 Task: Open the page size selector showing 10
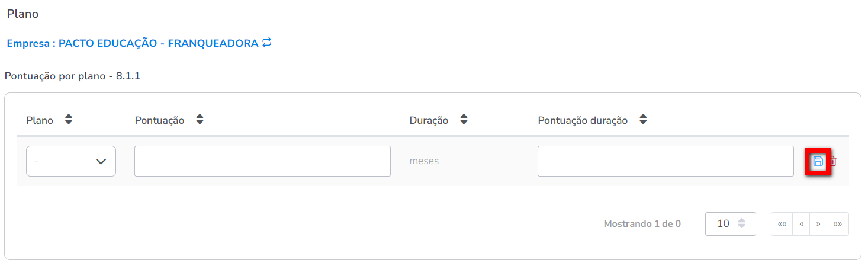(x=730, y=224)
